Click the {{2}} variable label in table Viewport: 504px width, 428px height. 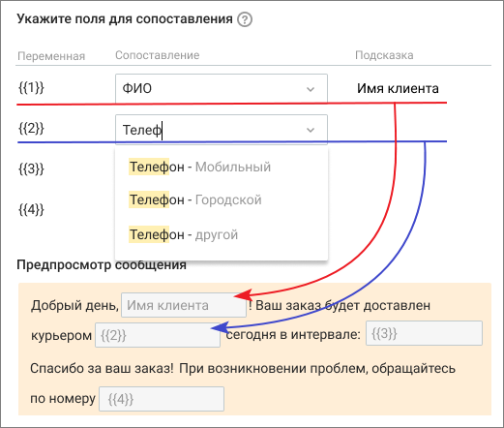click(31, 129)
